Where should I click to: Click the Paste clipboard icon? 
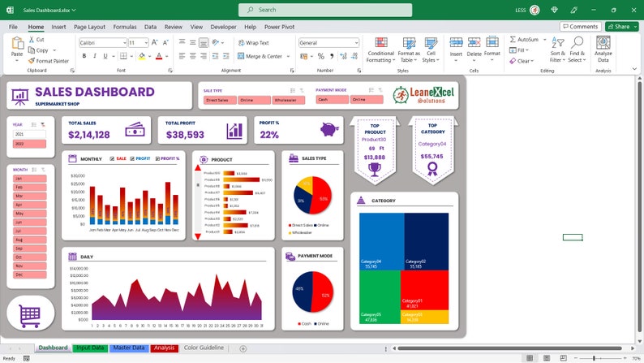coord(17,43)
